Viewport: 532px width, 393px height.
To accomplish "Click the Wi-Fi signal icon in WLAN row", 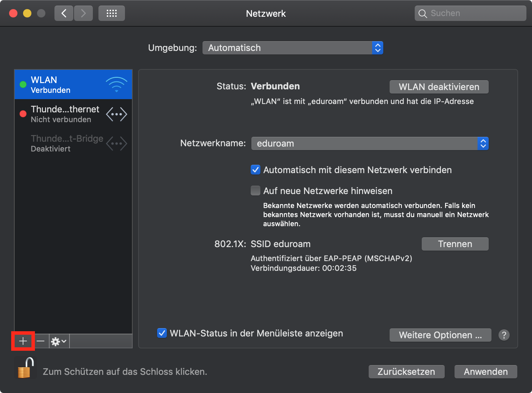I will click(x=117, y=84).
